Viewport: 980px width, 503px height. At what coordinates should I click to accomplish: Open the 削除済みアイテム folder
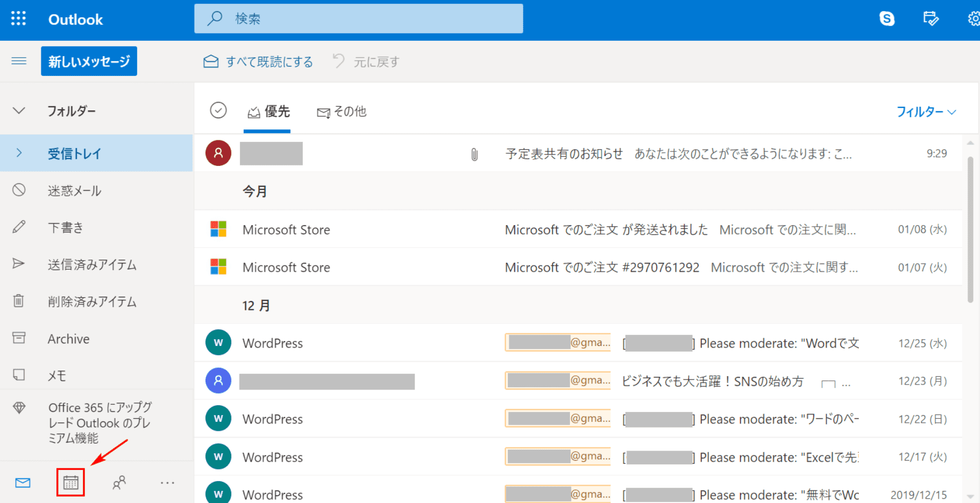[x=96, y=301]
